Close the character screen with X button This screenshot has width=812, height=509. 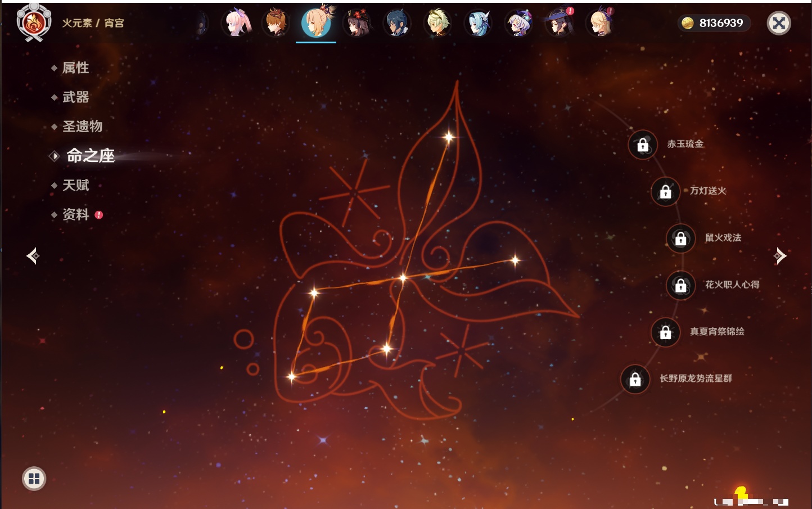[779, 23]
